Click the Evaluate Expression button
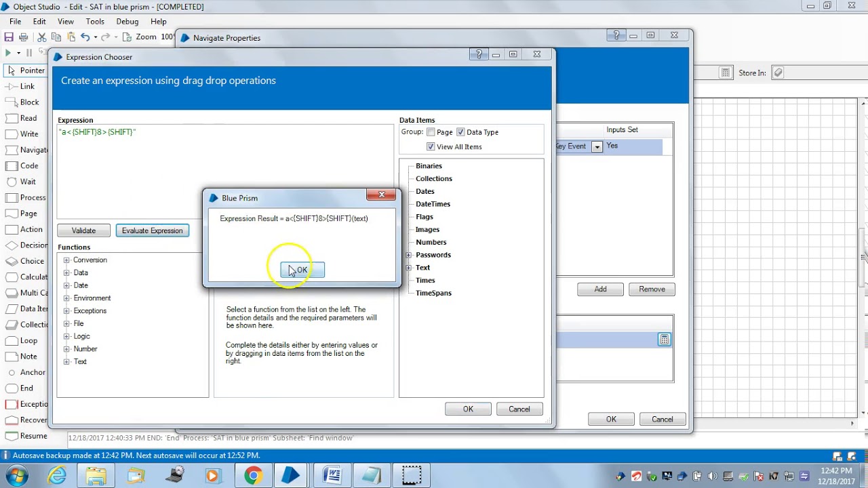Screen dimensions: 868x488 (x=152, y=230)
